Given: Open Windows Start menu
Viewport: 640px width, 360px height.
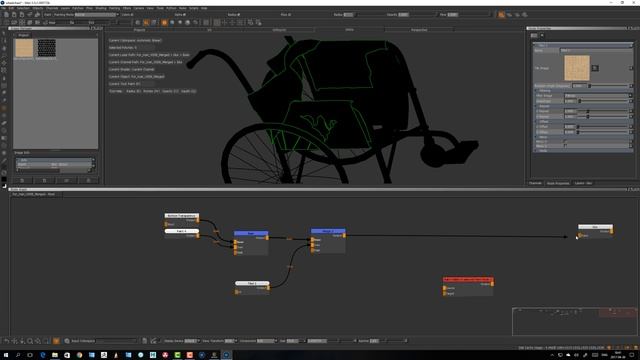Looking at the screenshot, I should (6, 355).
